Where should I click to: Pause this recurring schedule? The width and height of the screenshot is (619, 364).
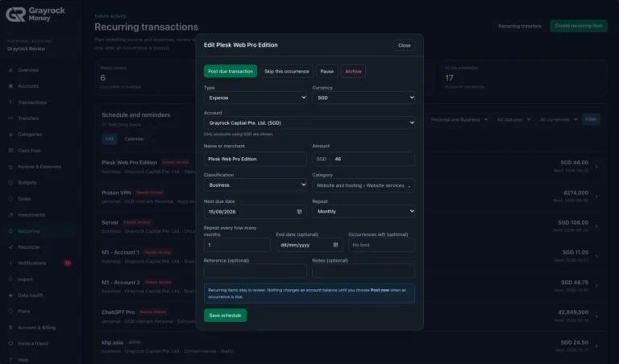pos(327,72)
